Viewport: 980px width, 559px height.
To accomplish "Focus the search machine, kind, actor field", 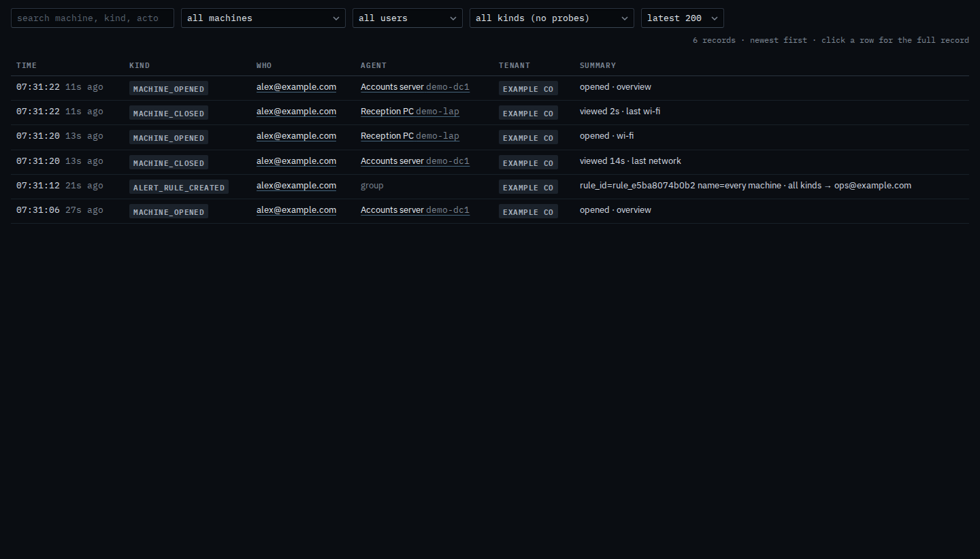I will [x=93, y=18].
